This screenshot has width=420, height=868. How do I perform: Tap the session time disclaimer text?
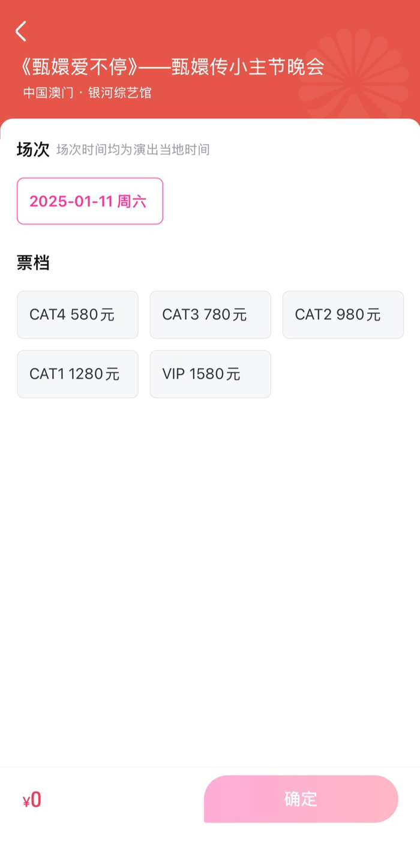coord(133,150)
